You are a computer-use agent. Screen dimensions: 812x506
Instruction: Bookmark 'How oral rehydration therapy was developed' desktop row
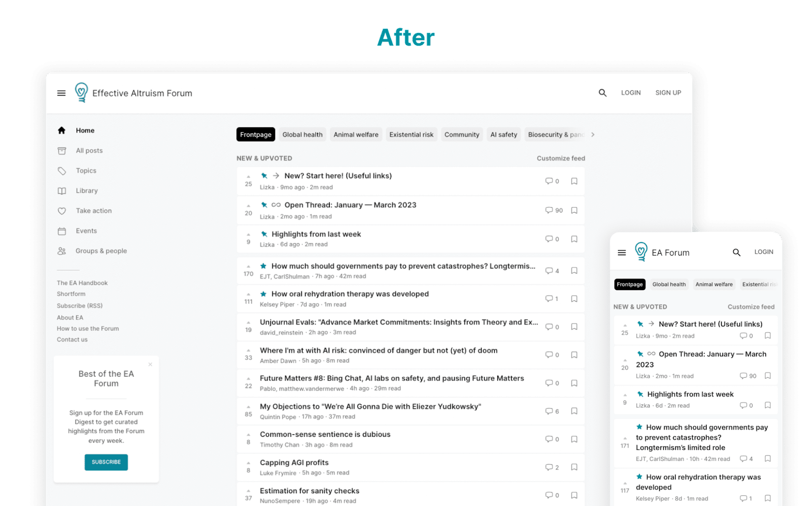[574, 299]
